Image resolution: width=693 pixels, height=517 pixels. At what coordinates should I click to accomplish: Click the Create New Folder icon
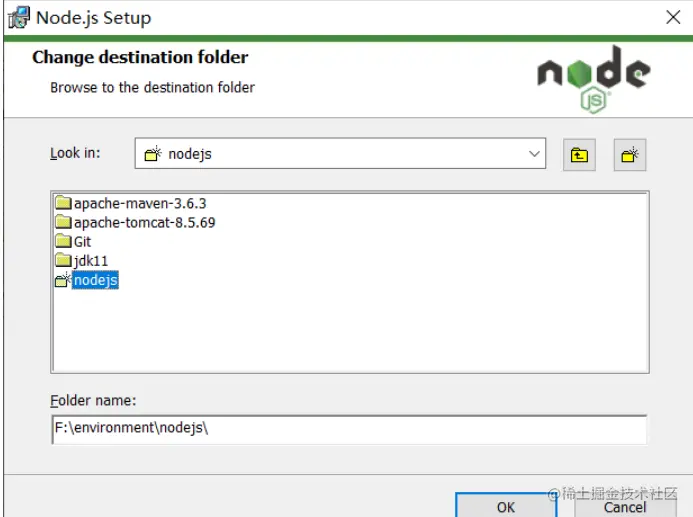point(630,155)
